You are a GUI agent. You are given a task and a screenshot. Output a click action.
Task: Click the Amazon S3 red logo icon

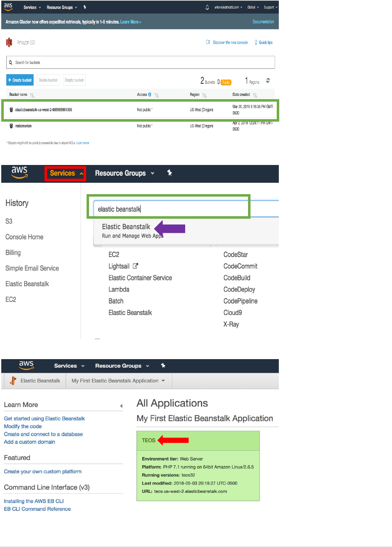(x=9, y=42)
